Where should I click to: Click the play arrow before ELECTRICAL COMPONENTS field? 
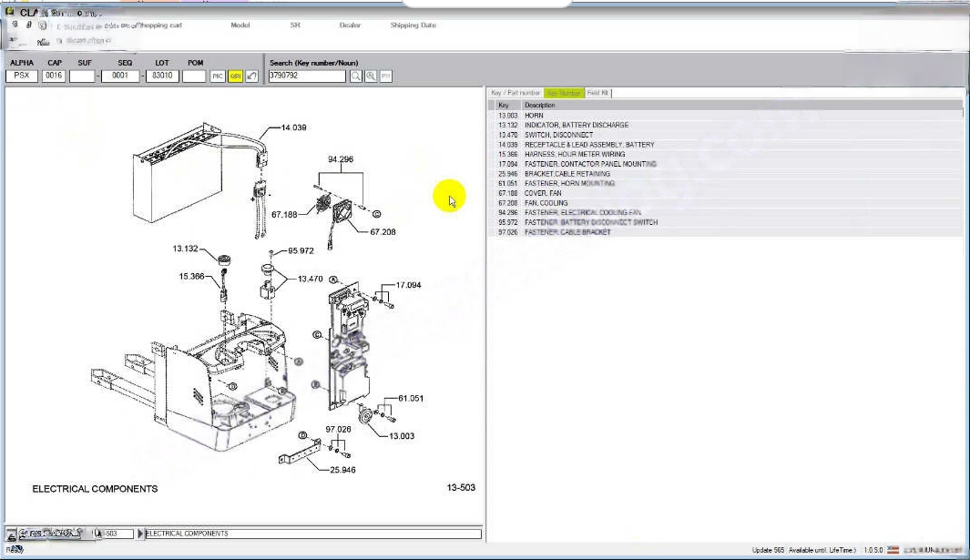141,534
